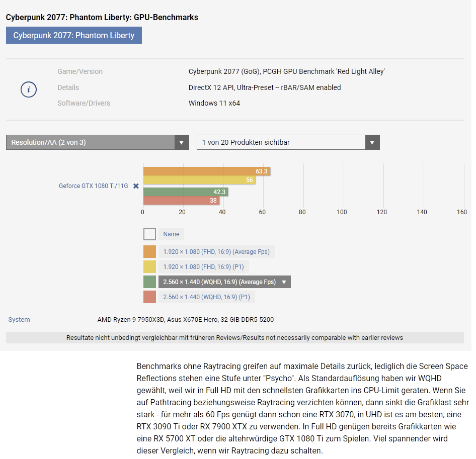Click the Geforce GTX 1080 Ti/11G label

coord(94,186)
